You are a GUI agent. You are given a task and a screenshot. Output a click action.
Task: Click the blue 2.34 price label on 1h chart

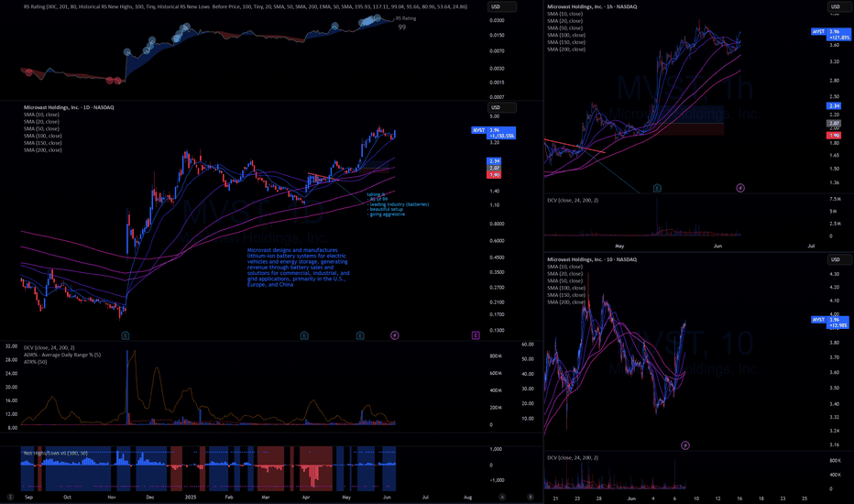834,105
